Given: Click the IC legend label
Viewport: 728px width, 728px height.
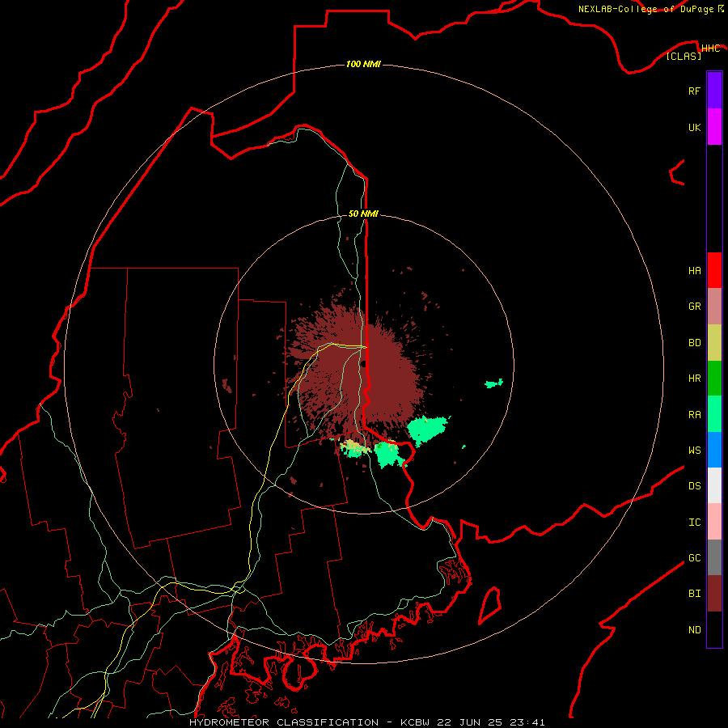Looking at the screenshot, I should (x=694, y=523).
